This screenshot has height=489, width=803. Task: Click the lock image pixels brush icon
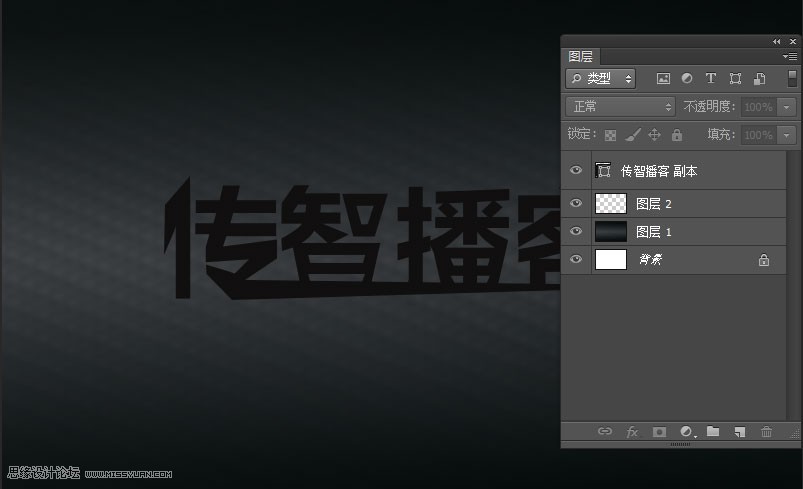(x=632, y=135)
